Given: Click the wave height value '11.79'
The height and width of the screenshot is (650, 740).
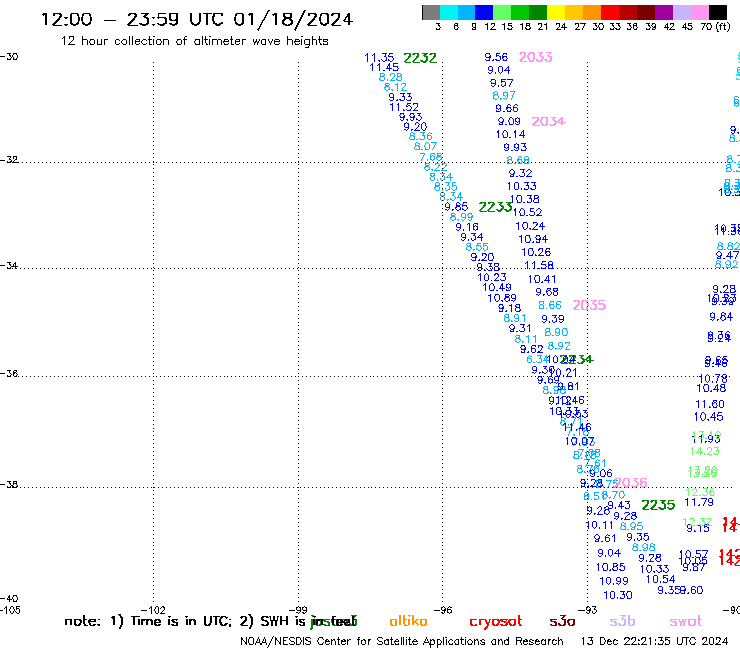Looking at the screenshot, I should pyautogui.click(x=699, y=502).
